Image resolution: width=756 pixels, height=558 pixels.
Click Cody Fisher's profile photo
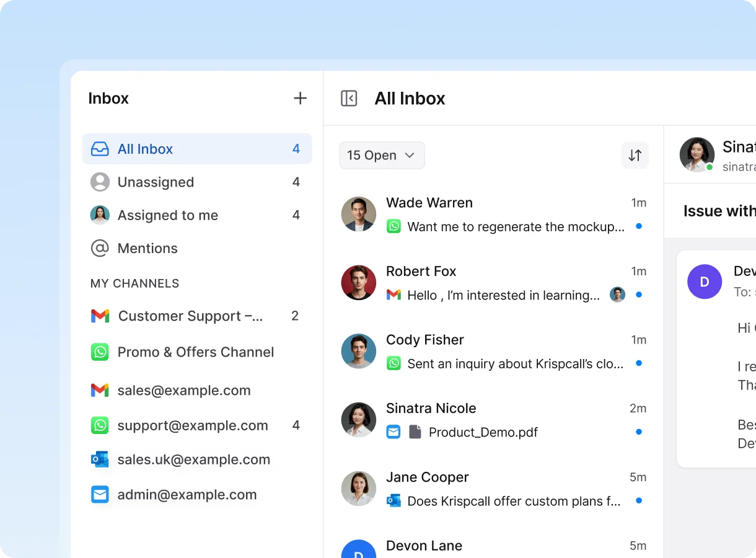coord(359,352)
